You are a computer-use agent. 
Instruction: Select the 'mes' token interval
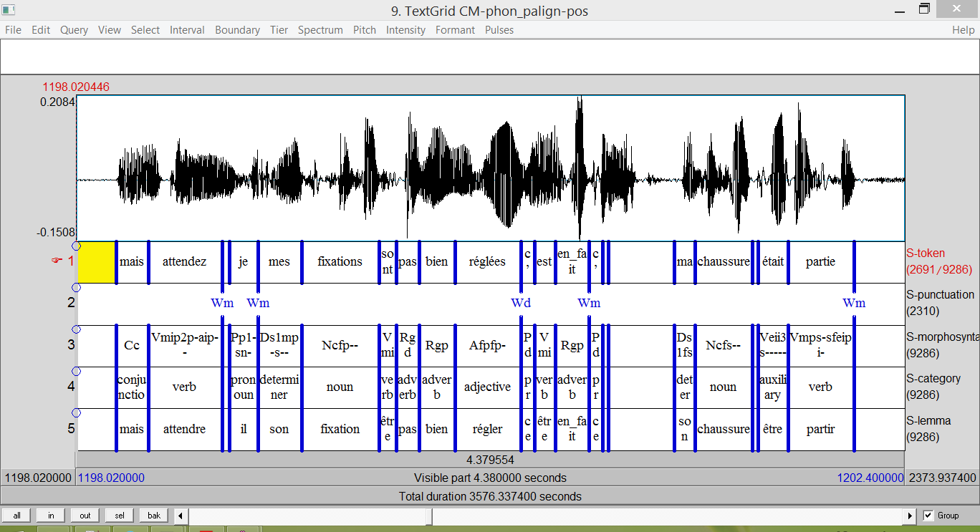(279, 262)
